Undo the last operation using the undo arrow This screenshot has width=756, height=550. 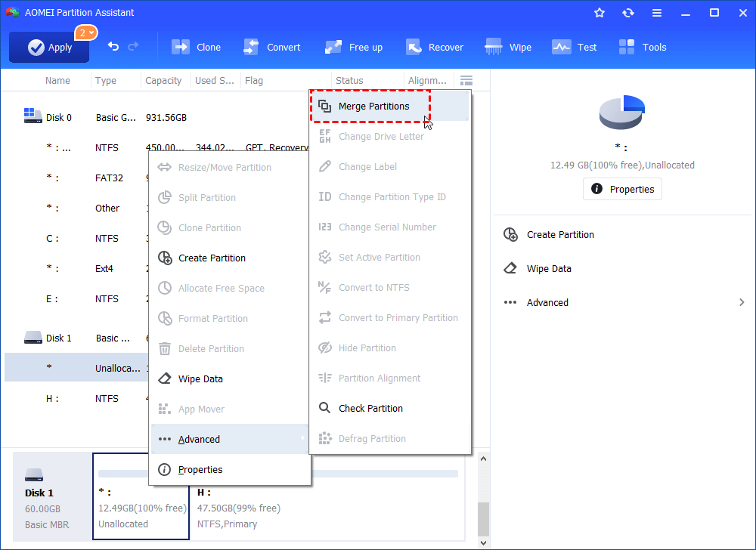click(x=113, y=46)
